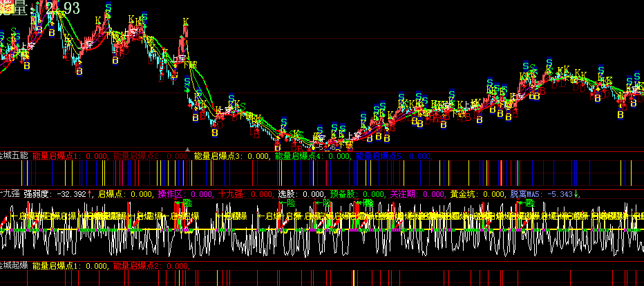Click the magenta 操作区: 0.000 label
This screenshot has height=286, width=644.
[187, 194]
